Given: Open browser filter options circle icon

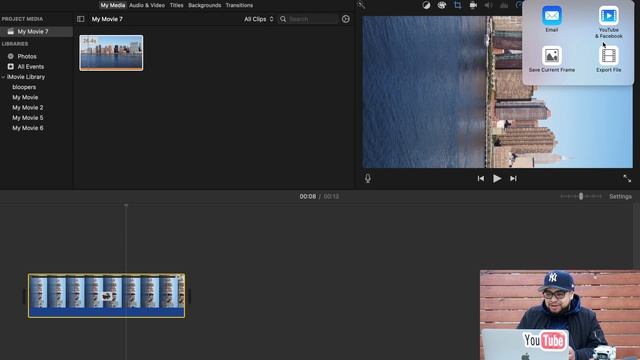Looking at the screenshot, I should [346, 19].
